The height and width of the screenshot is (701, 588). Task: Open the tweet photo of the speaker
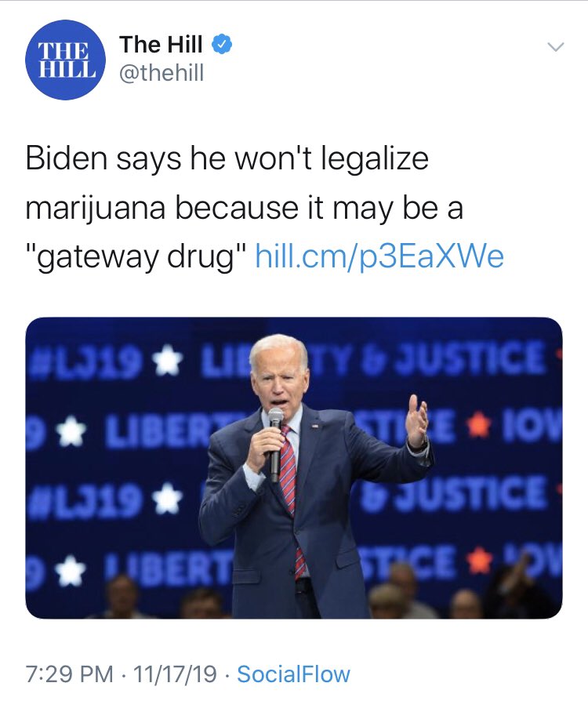point(294,468)
